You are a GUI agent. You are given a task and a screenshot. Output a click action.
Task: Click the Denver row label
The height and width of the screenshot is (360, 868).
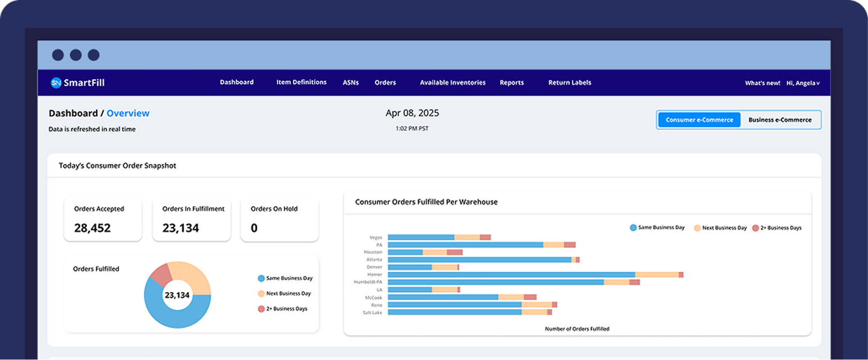375,267
